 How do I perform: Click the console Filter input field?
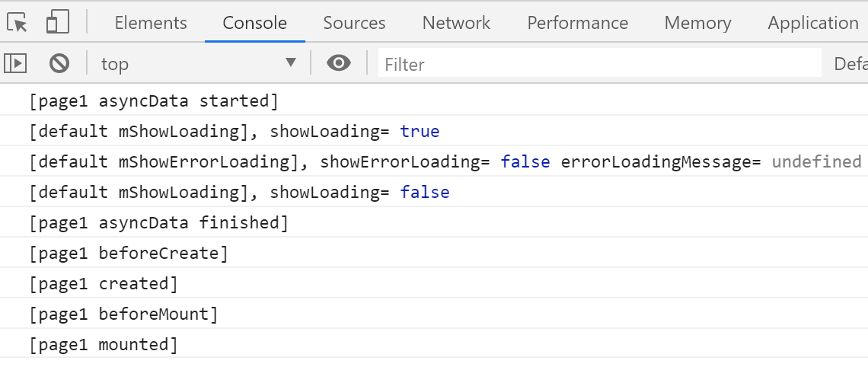tap(599, 64)
